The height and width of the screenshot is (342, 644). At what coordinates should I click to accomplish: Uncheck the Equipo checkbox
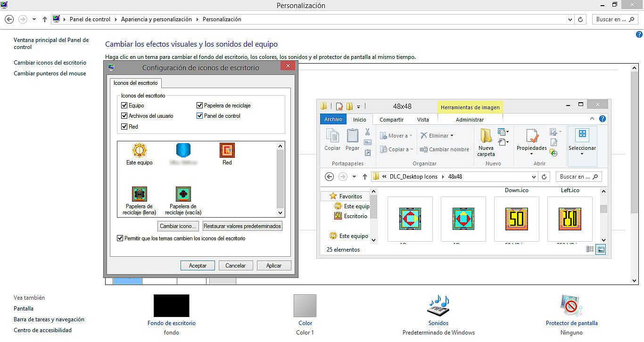124,106
